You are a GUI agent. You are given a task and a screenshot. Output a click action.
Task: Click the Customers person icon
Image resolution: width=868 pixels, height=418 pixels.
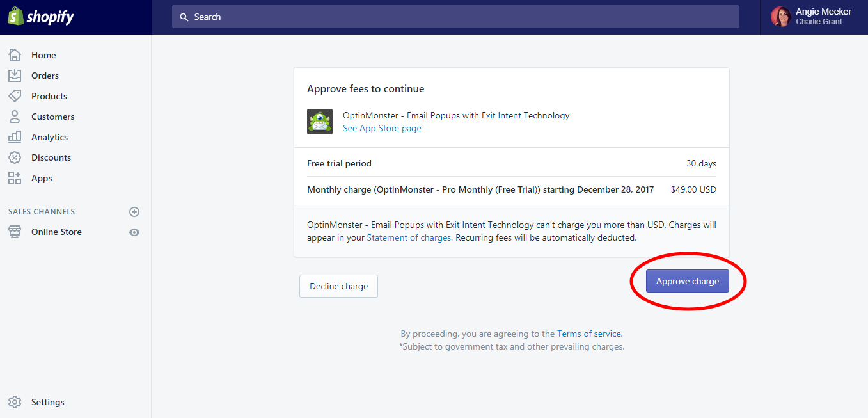pyautogui.click(x=15, y=117)
